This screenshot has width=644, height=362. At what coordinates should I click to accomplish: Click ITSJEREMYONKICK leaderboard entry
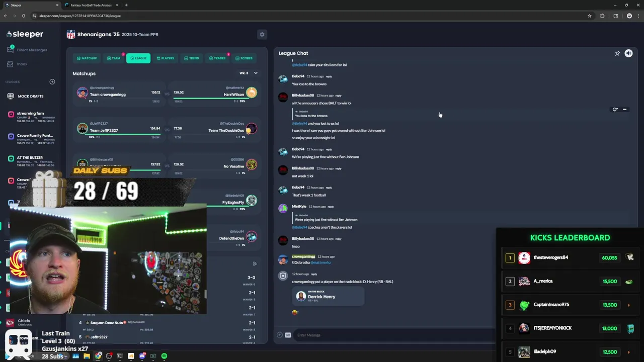click(552, 328)
